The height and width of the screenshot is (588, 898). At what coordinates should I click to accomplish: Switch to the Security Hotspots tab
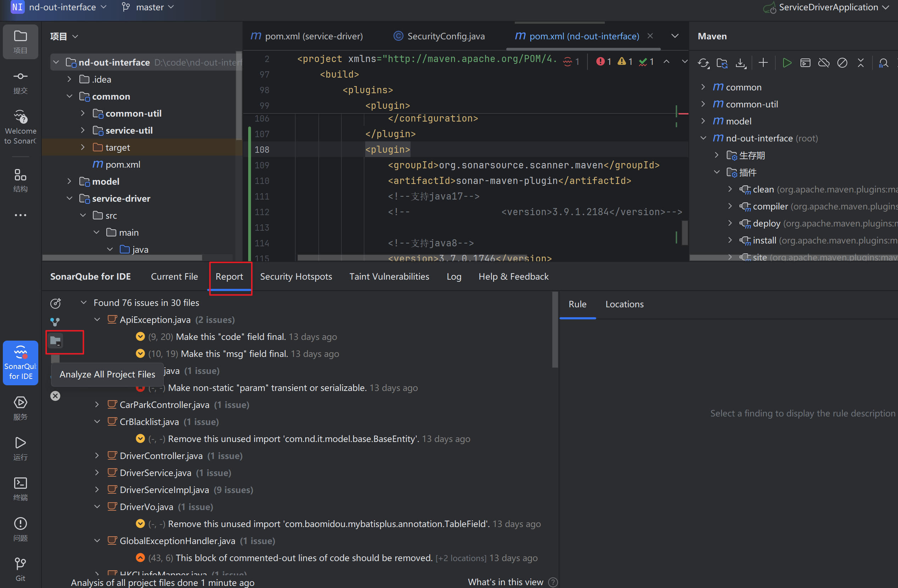coord(296,276)
